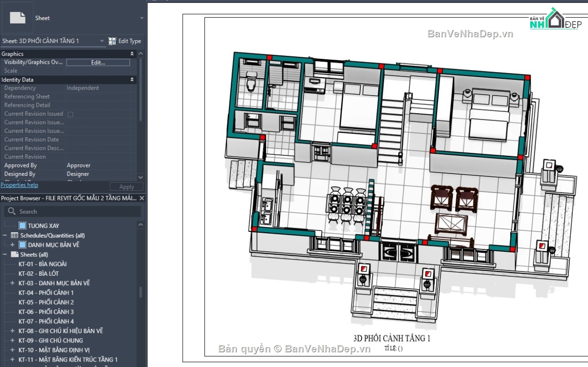588x367 pixels.
Task: Select sheet KT-07 - PHỐI CẢNH 4
Action: (46, 321)
